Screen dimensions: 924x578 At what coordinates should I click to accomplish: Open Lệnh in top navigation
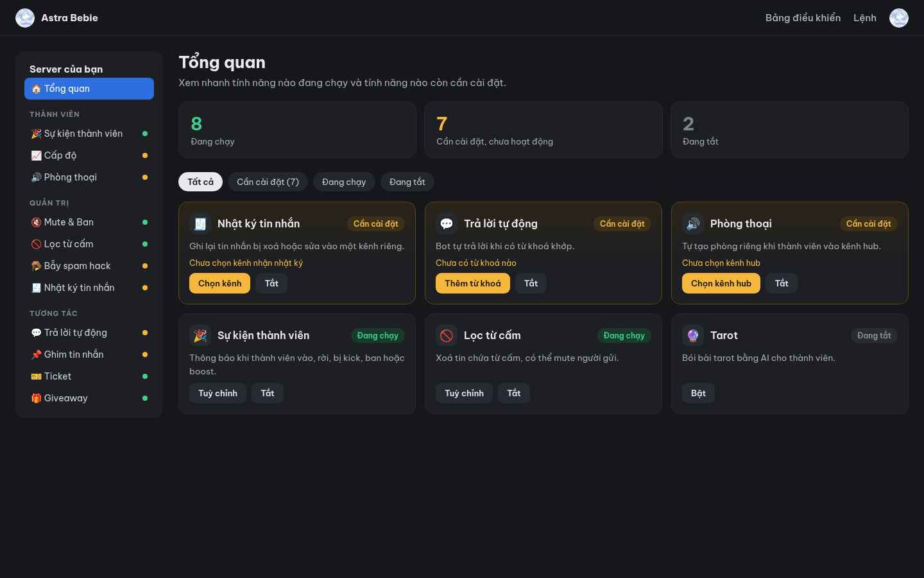click(x=865, y=18)
